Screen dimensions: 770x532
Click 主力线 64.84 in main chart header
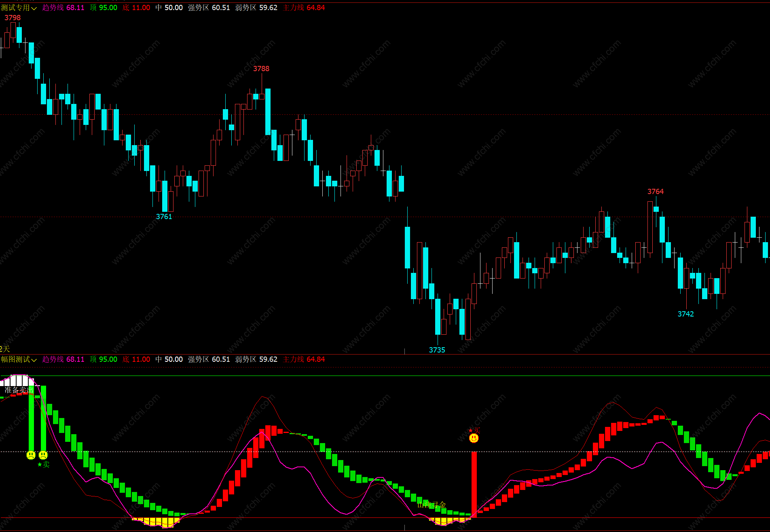click(x=304, y=8)
